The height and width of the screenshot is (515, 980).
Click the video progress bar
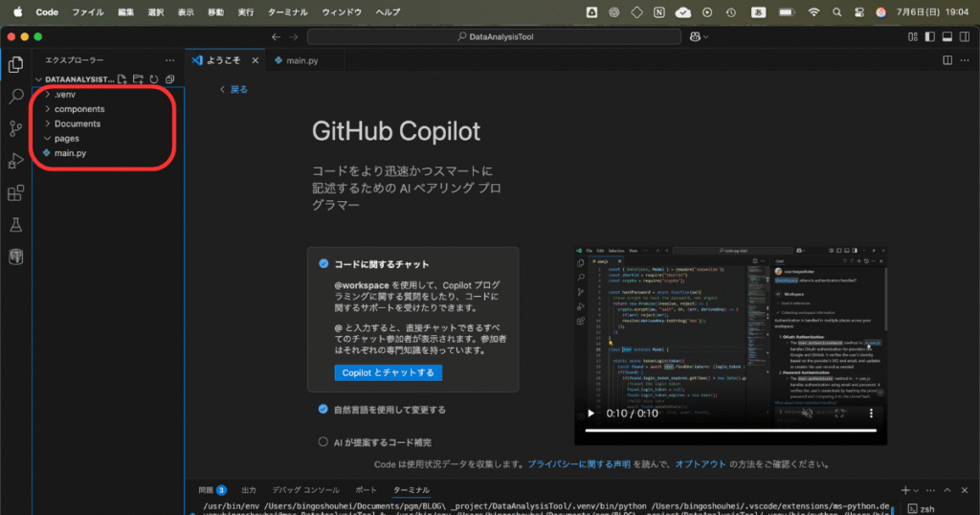coord(730,430)
